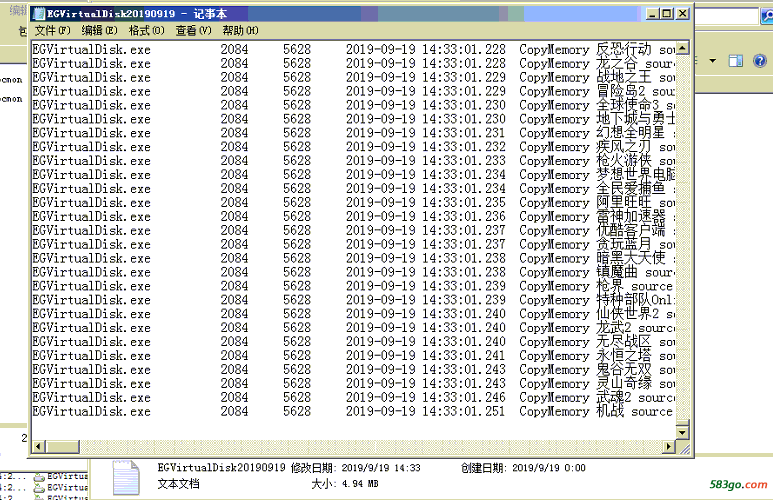Close the Notepad window
Image resolution: width=773 pixels, height=500 pixels.
[x=682, y=14]
